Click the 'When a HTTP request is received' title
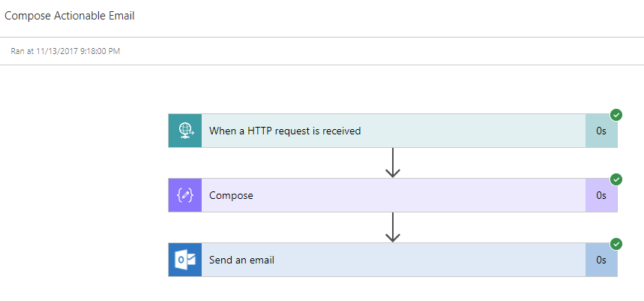This screenshot has width=644, height=301. pos(285,131)
